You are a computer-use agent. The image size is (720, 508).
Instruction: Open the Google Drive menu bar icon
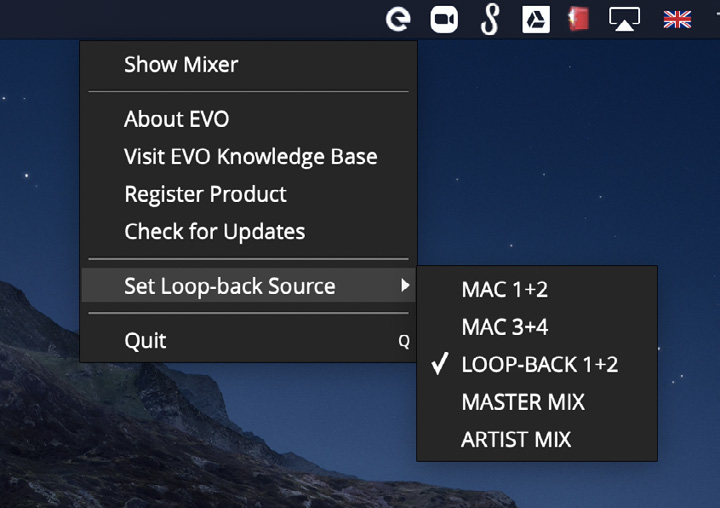click(x=536, y=20)
